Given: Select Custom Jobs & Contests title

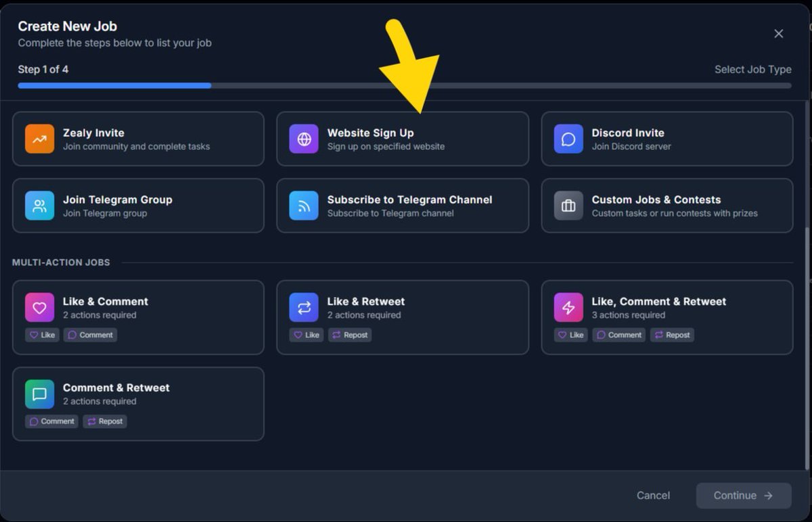Looking at the screenshot, I should (x=656, y=199).
